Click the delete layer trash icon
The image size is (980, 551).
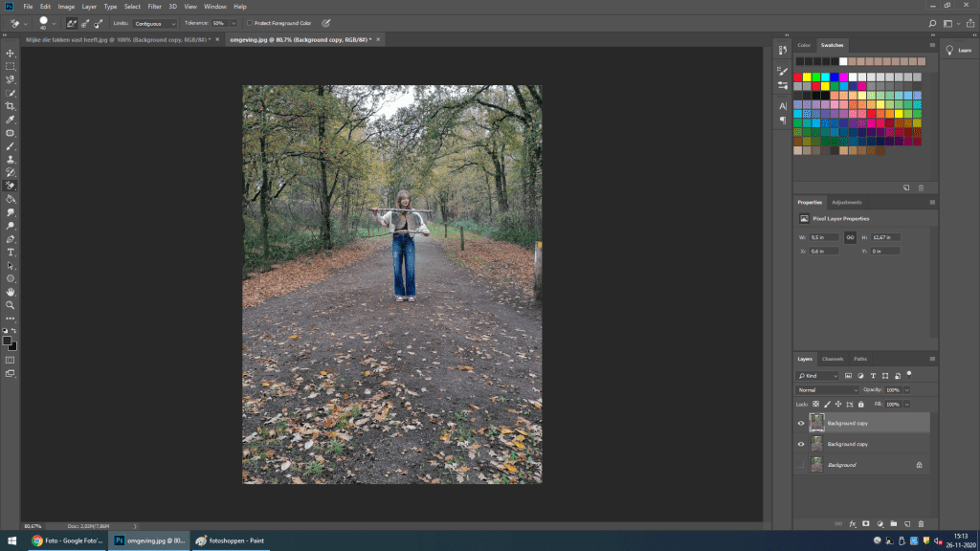click(x=921, y=523)
